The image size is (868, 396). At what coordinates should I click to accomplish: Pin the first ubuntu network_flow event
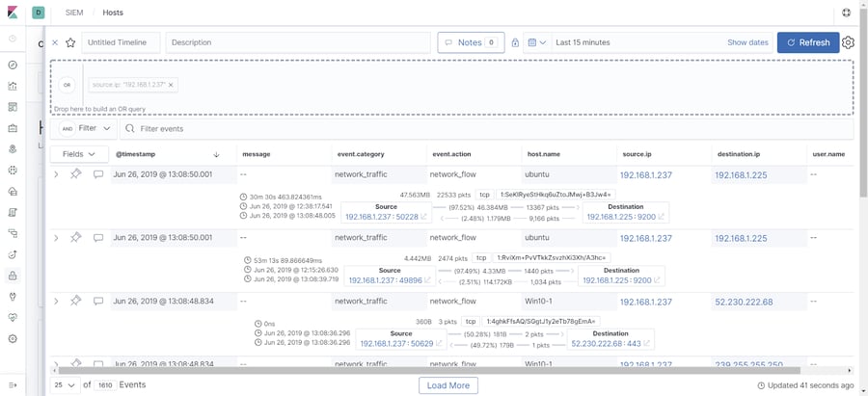click(76, 174)
